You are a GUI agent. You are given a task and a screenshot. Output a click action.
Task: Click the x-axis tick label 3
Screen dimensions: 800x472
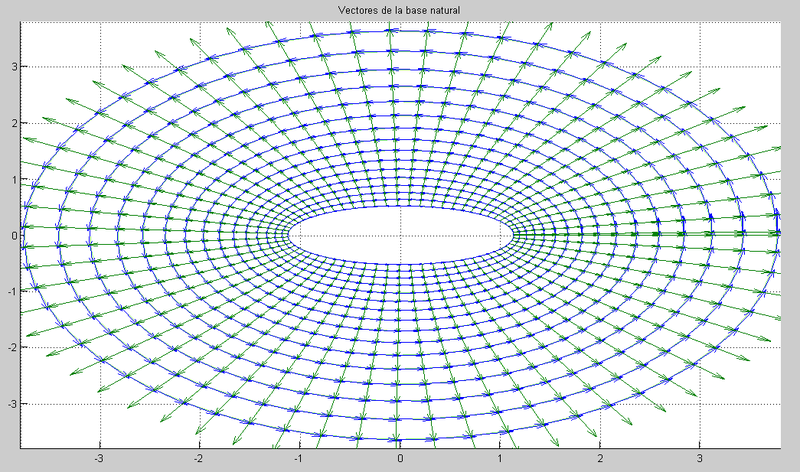point(700,458)
